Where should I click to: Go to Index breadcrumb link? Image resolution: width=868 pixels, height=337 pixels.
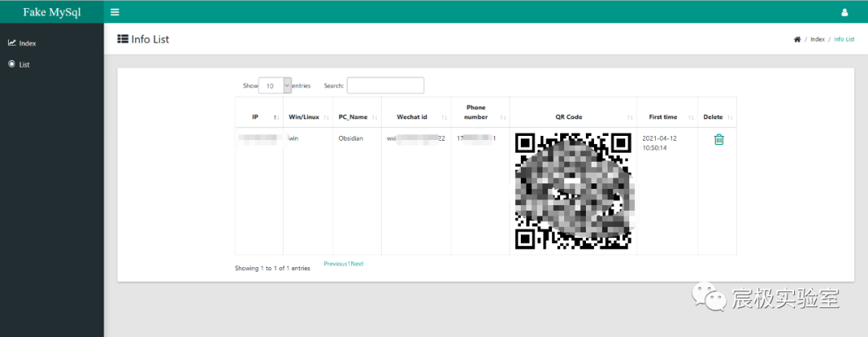pos(817,39)
